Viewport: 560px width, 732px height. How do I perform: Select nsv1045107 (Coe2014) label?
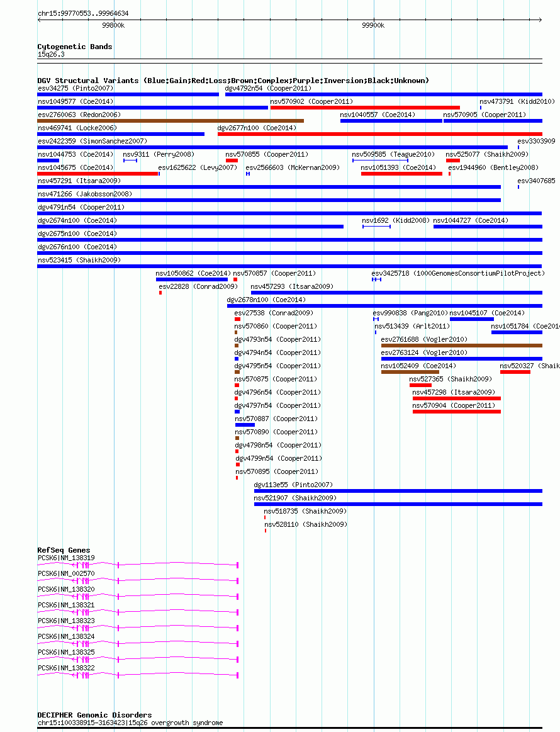pos(487,313)
